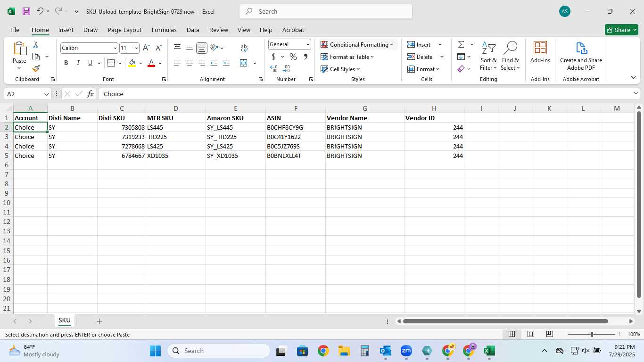Open the General number format dropdown
This screenshot has height=362, width=644.
308,44
